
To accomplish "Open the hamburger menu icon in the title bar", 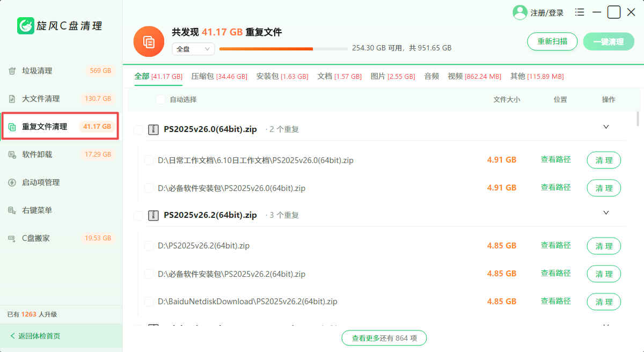I will (580, 12).
